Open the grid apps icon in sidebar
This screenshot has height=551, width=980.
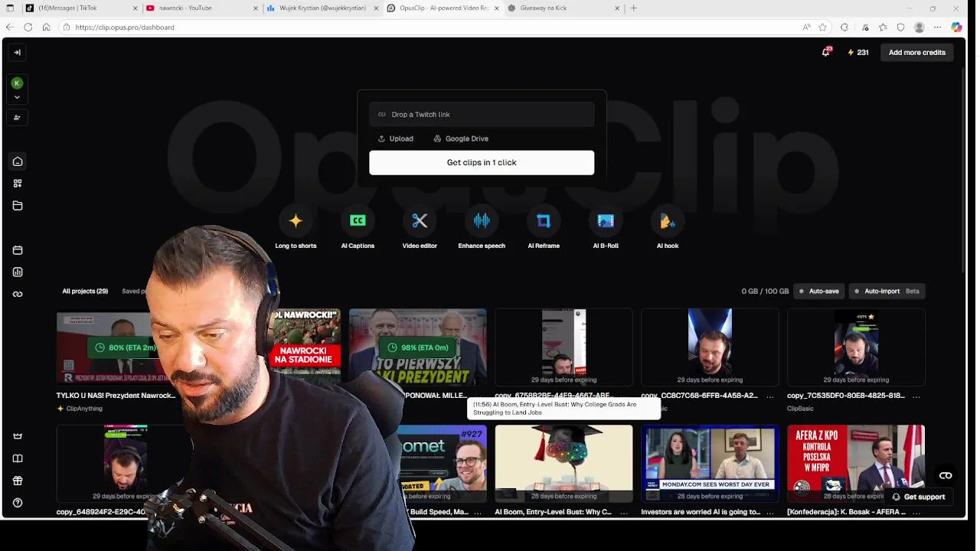(x=18, y=184)
